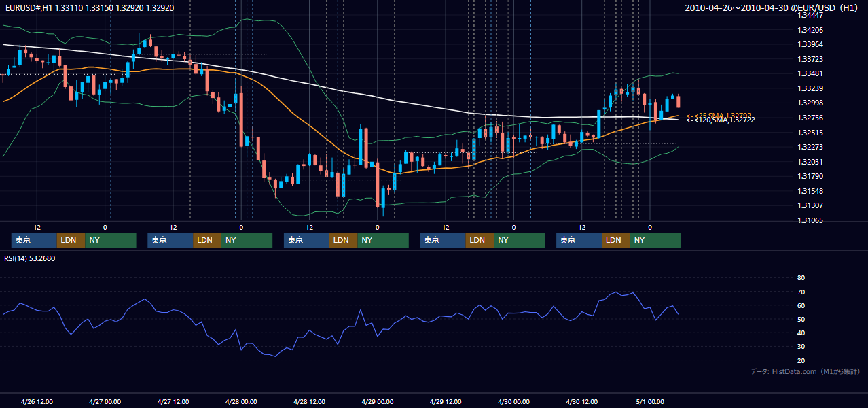Select price axis value 1.31790
The image size is (868, 408).
click(810, 176)
